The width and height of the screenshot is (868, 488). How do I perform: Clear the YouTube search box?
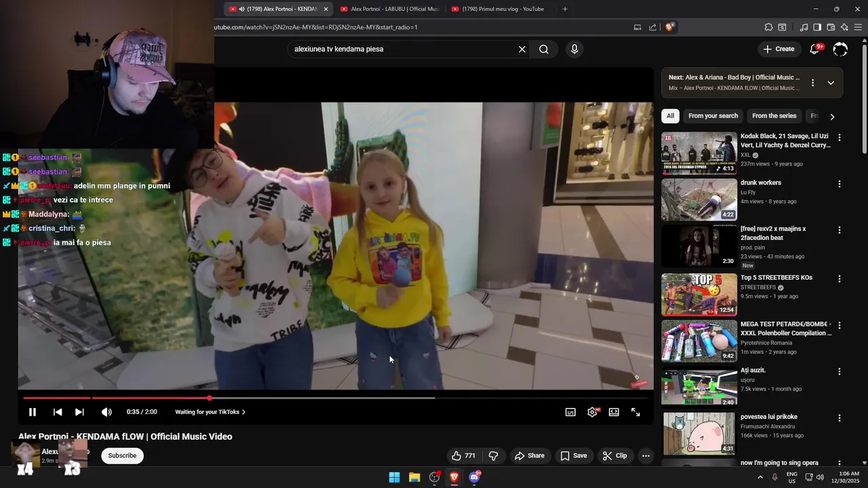click(522, 49)
